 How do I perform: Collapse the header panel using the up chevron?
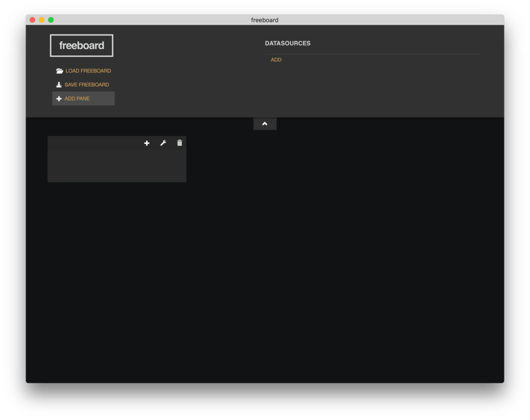coord(264,123)
